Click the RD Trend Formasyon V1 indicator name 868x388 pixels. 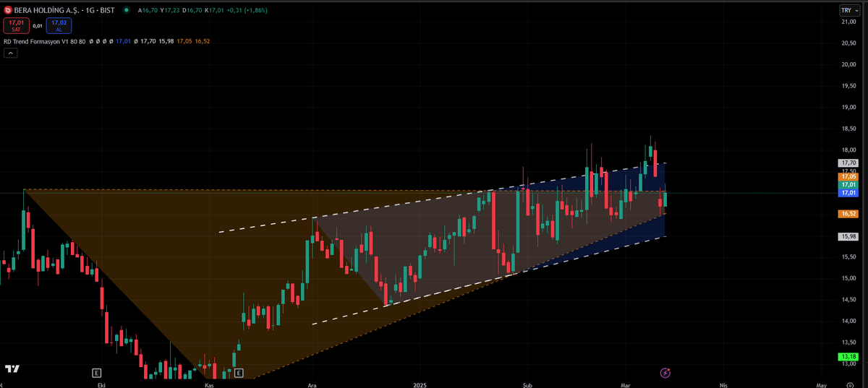pyautogui.click(x=35, y=42)
